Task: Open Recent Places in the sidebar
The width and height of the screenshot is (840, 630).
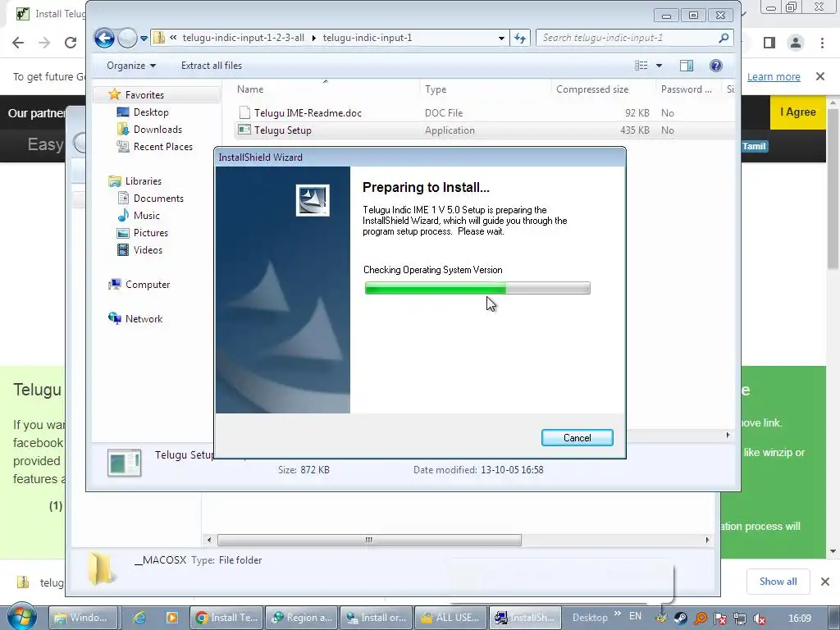Action: 163,146
